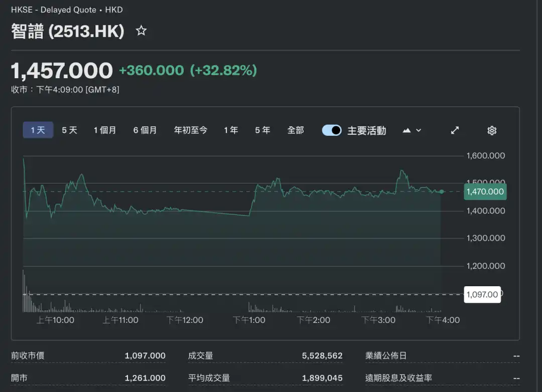Click the 1,200.000 axis label
This screenshot has width=542, height=392.
coord(486,266)
